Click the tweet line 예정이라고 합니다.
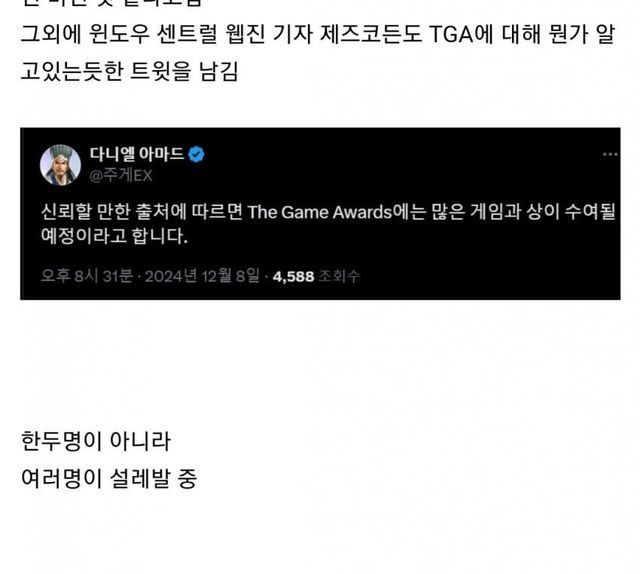 coord(114,236)
